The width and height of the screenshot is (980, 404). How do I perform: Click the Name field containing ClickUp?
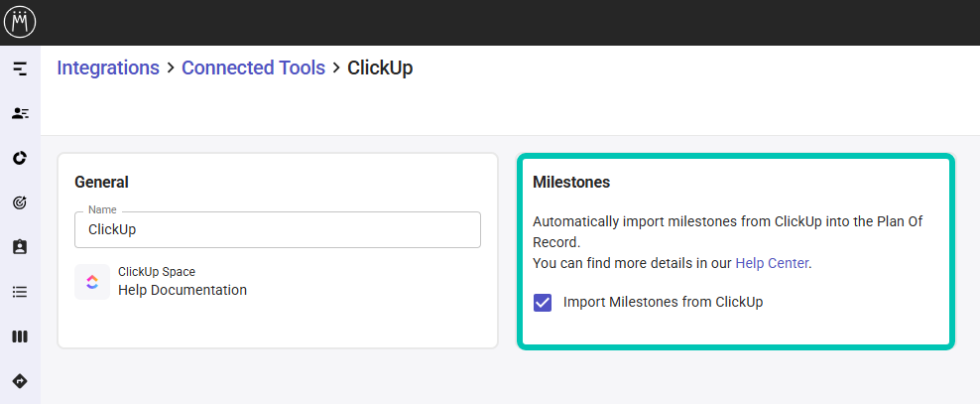(278, 229)
